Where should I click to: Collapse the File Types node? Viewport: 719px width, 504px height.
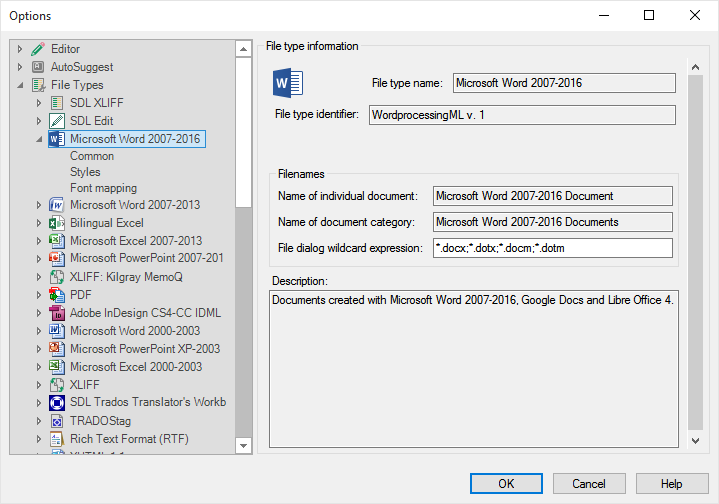click(20, 85)
